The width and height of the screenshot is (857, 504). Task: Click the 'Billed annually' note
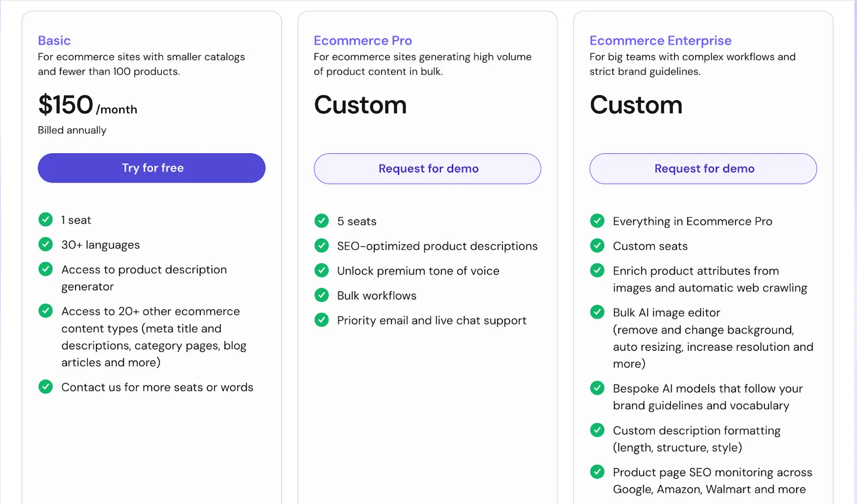click(72, 130)
